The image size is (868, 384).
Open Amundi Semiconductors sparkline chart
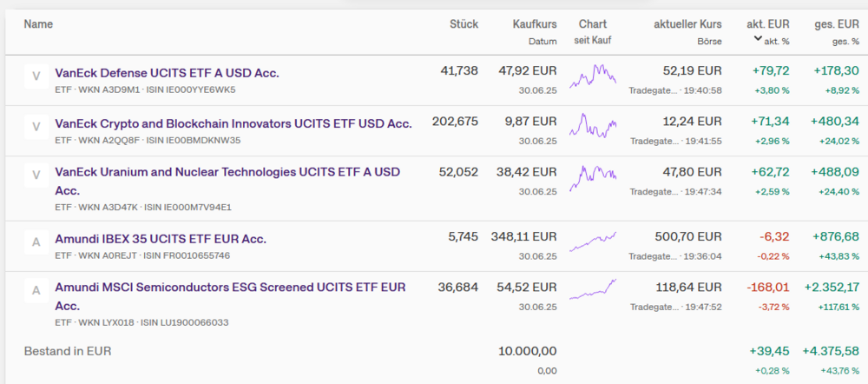[x=593, y=290]
